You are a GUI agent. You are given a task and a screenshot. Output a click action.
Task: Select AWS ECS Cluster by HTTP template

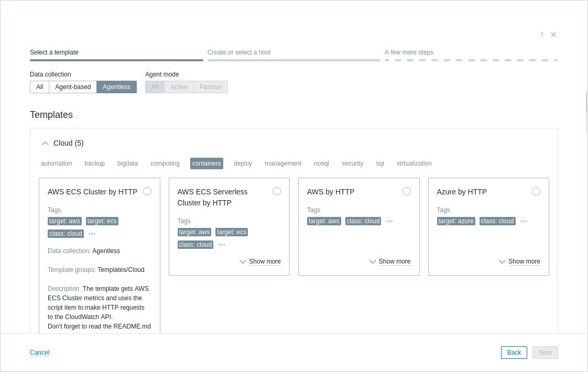coord(147,191)
